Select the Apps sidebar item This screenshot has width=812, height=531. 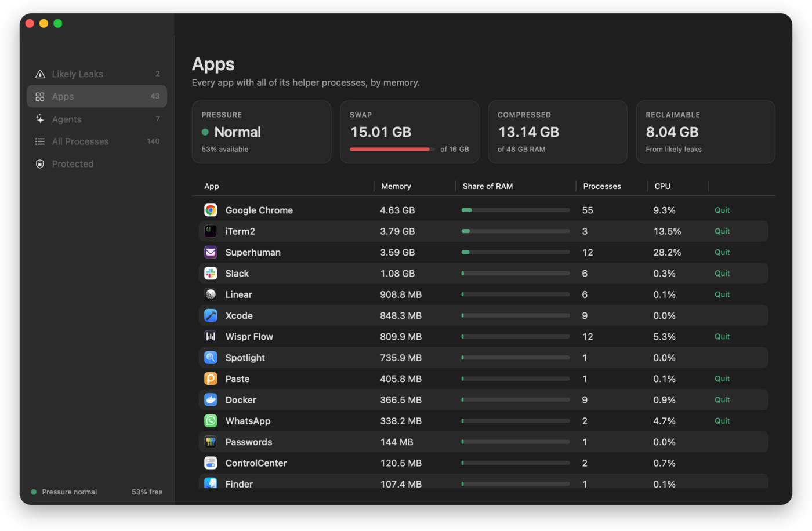click(97, 96)
